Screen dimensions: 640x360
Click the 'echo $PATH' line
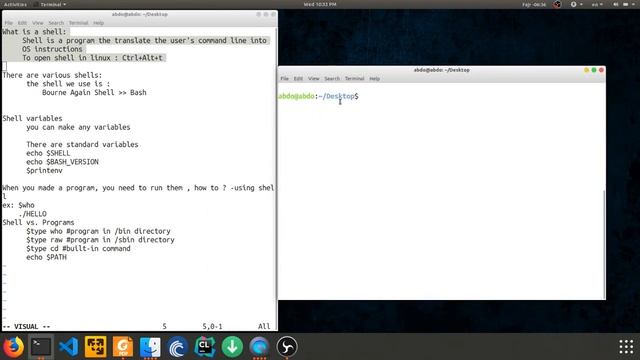(x=47, y=258)
